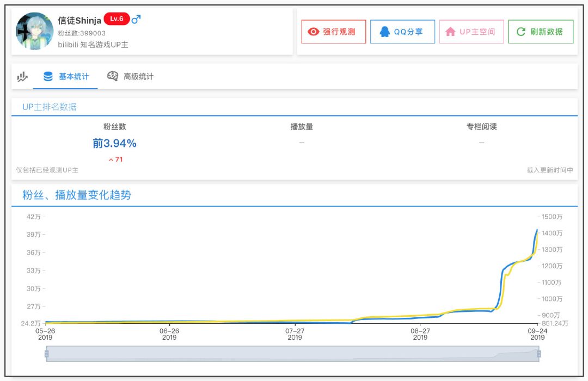Click the red up-arrow rank change 71
588x381 pixels.
(x=115, y=159)
